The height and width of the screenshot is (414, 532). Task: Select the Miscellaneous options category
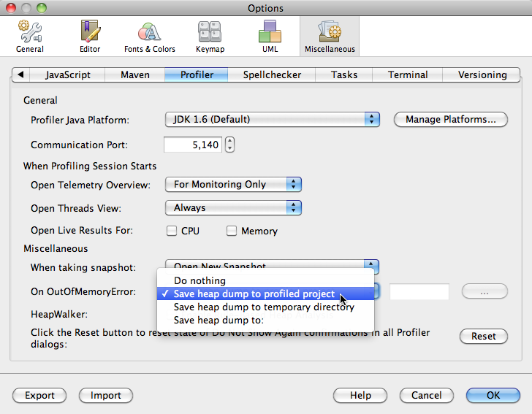330,36
